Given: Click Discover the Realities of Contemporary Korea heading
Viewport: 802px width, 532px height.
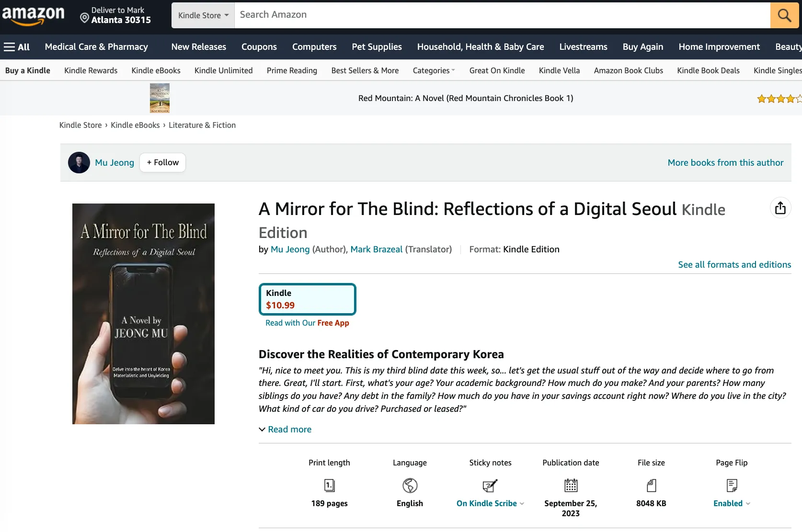Looking at the screenshot, I should tap(381, 354).
